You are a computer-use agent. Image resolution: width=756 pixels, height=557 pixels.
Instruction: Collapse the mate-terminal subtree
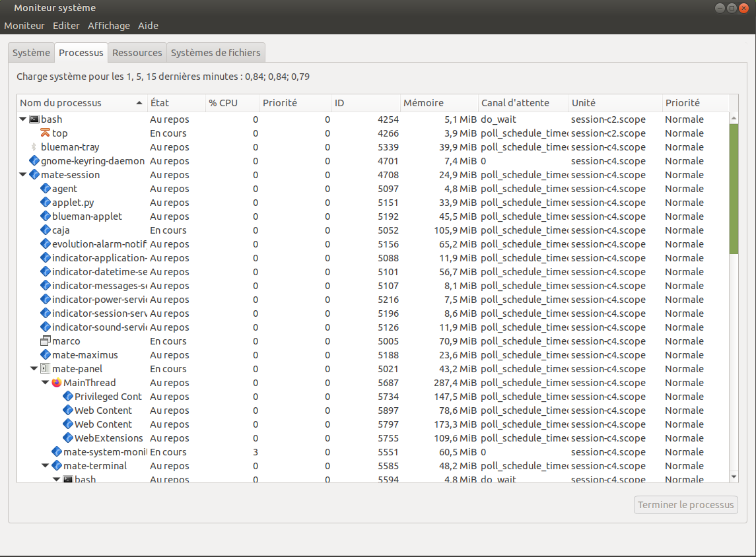coord(45,466)
